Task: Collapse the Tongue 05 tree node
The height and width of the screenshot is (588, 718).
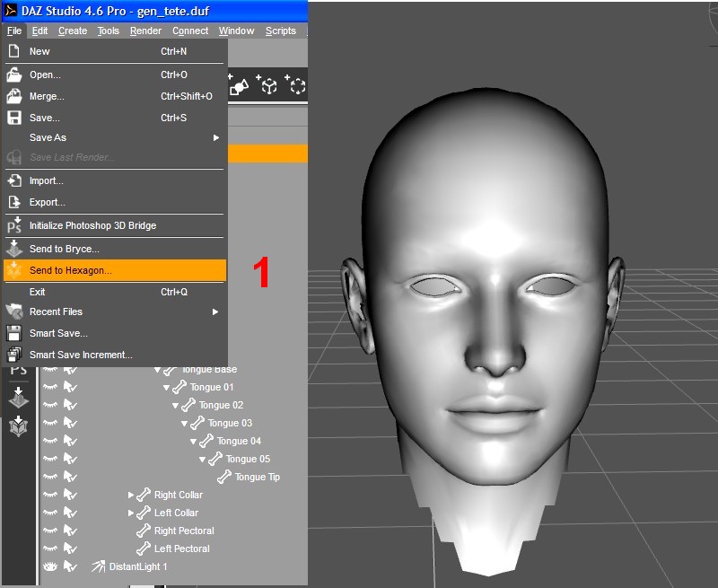Action: [x=203, y=459]
